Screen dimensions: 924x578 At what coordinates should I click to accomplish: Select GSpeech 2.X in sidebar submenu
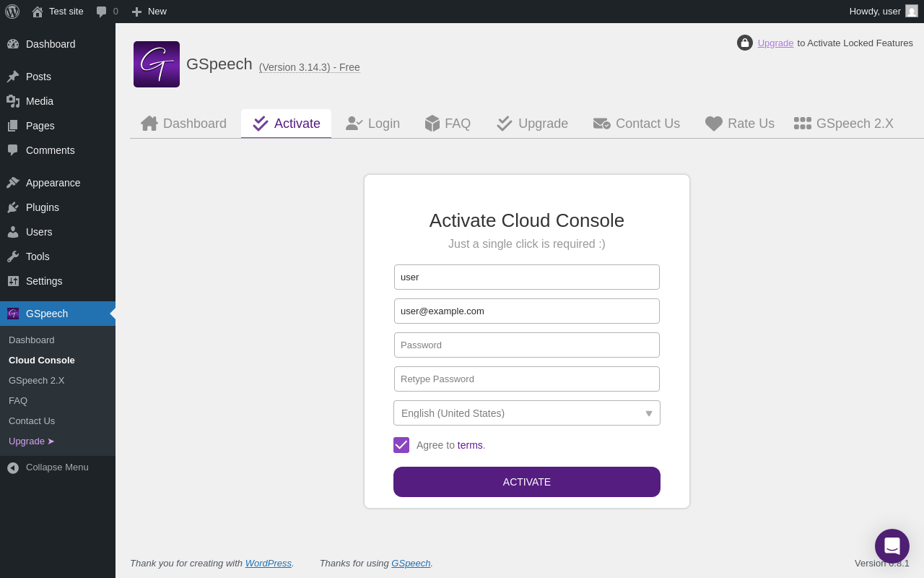37,380
